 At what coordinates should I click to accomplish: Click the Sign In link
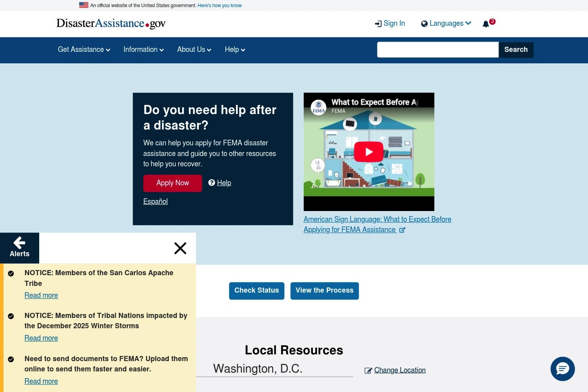coord(394,23)
